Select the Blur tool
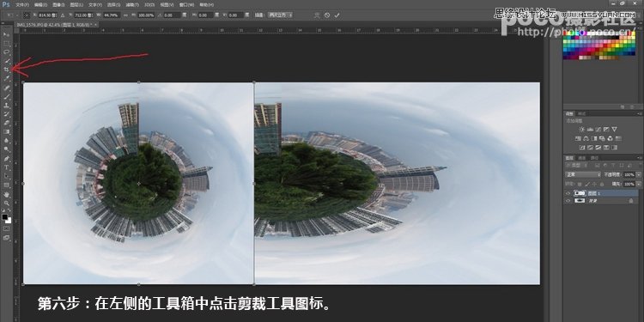 [x=7, y=141]
